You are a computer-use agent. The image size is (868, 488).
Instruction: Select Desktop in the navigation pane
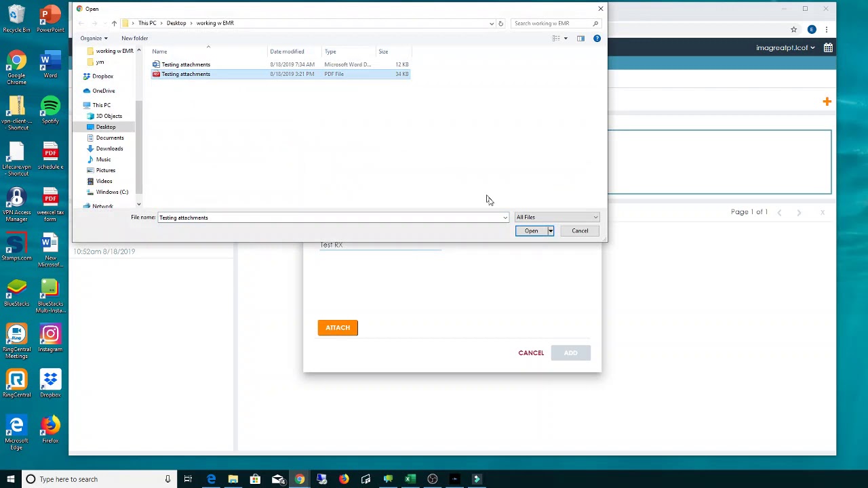106,127
